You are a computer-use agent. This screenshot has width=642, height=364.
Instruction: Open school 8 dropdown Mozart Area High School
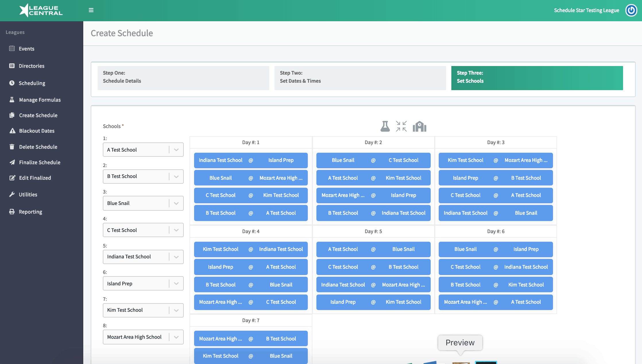click(143, 337)
